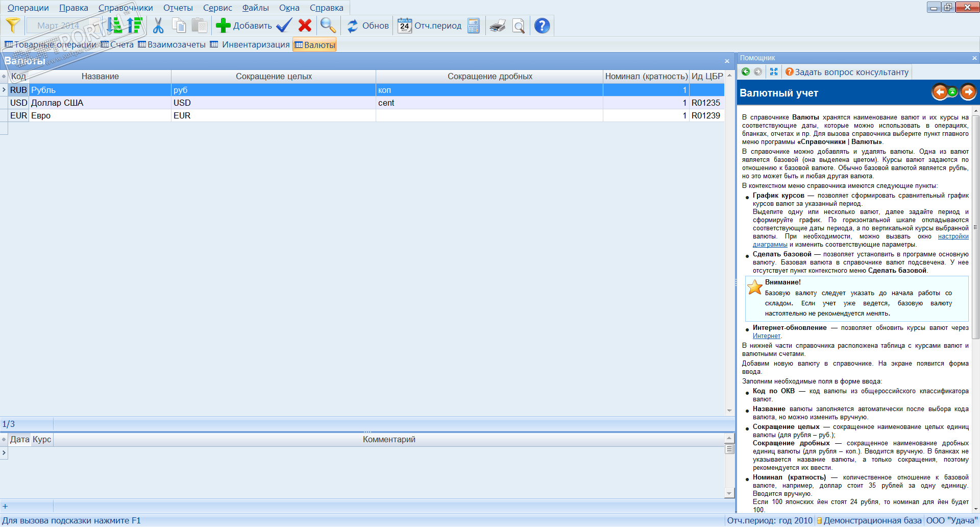The height and width of the screenshot is (527, 980).
Task: Open the Справочники menu
Action: pyautogui.click(x=126, y=8)
